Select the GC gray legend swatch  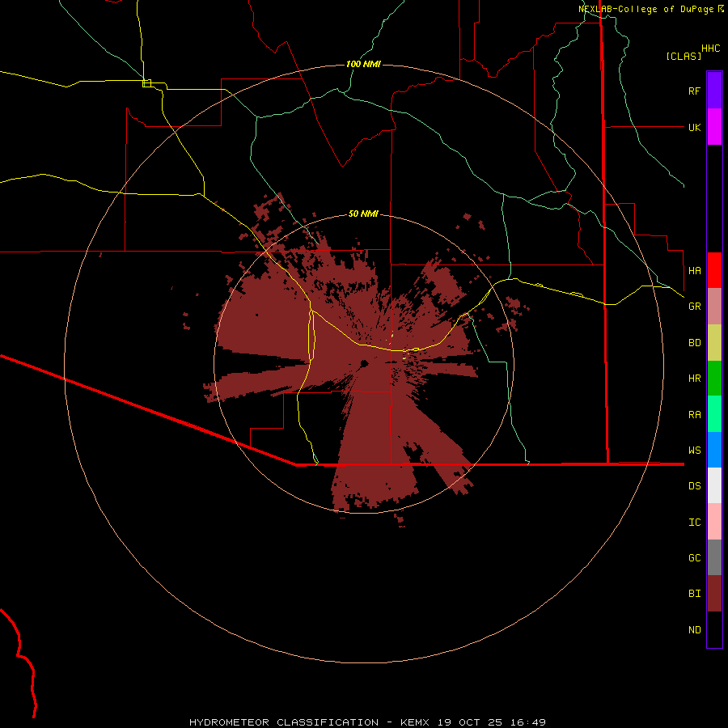(714, 557)
